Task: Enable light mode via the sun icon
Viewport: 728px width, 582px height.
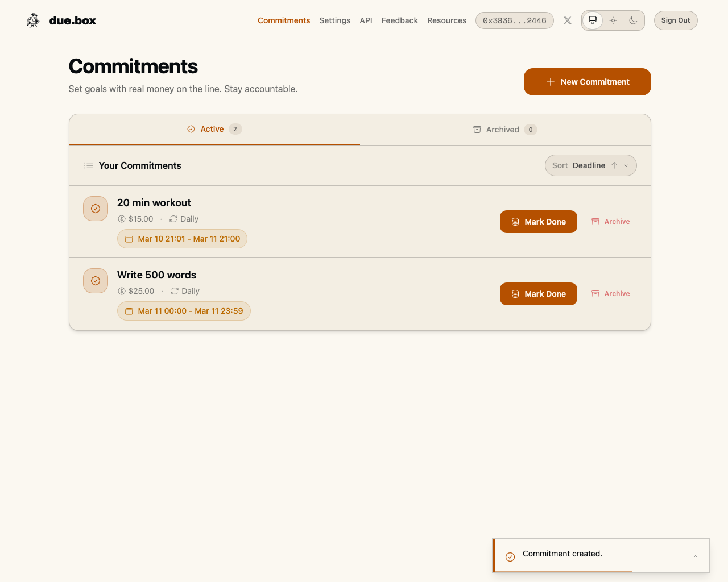Action: coord(613,20)
